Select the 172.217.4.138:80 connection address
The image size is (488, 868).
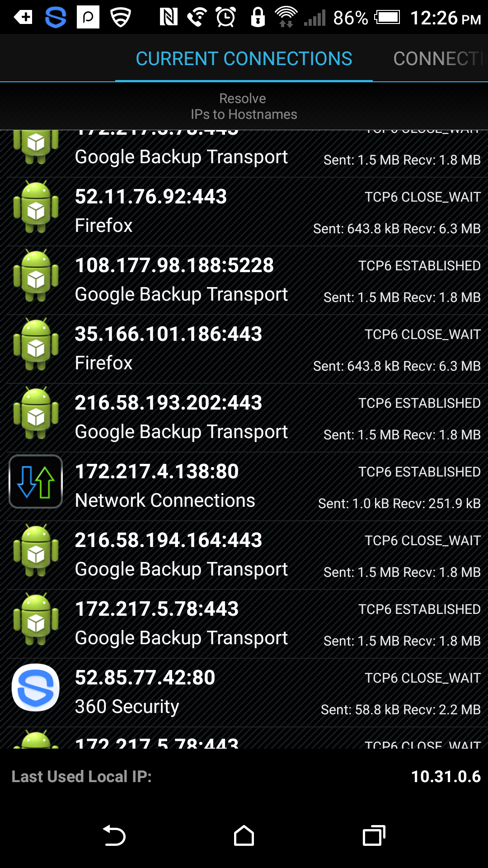click(x=157, y=472)
